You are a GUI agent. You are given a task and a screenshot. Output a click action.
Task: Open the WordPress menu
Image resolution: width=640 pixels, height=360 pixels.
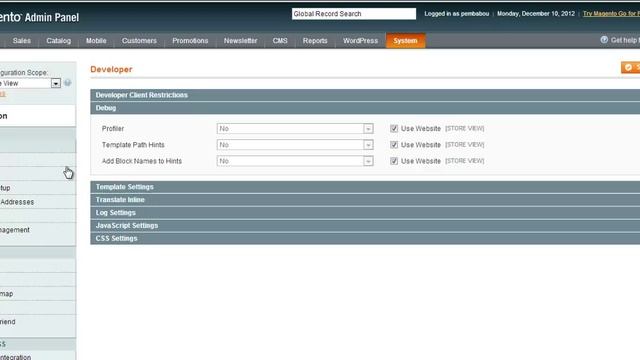pyautogui.click(x=360, y=41)
